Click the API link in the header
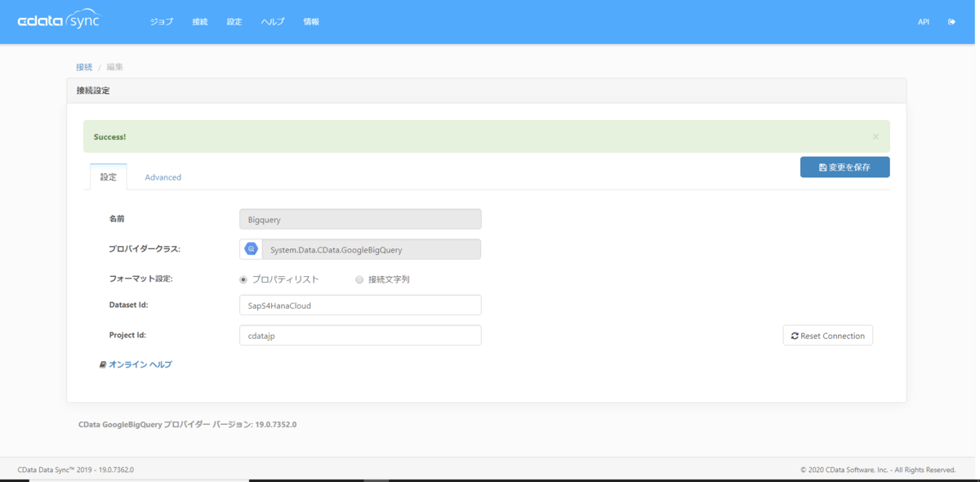 click(x=924, y=22)
